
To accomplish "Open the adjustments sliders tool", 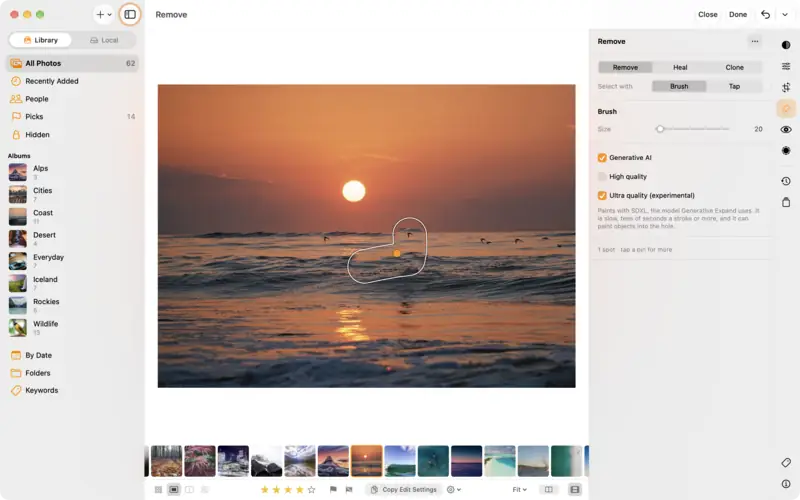I will [x=786, y=66].
